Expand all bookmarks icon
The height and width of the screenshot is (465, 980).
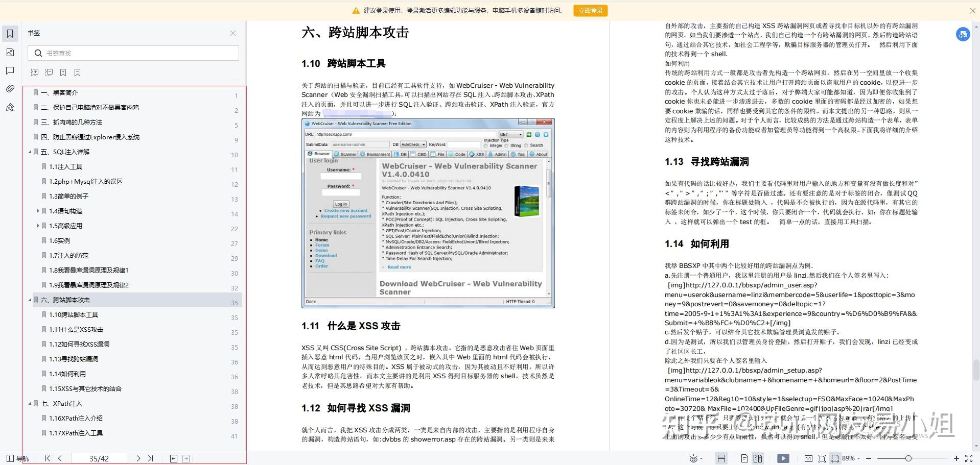tap(35, 72)
